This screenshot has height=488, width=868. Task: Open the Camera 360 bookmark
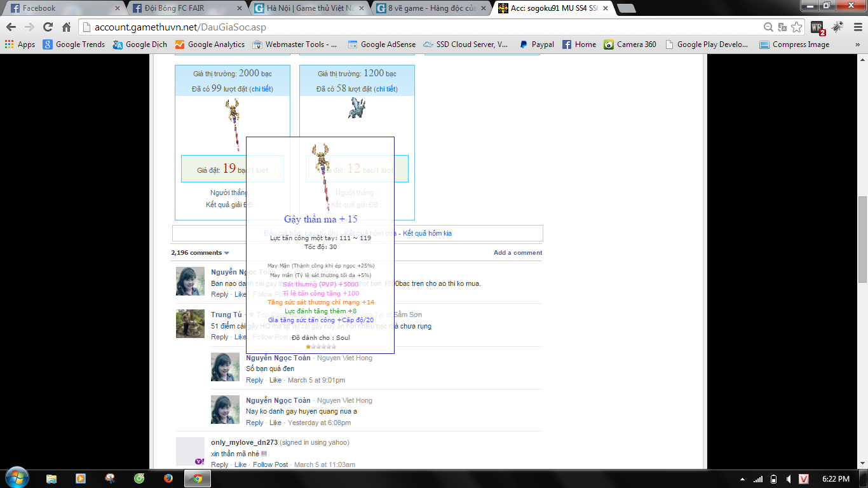pyautogui.click(x=630, y=44)
